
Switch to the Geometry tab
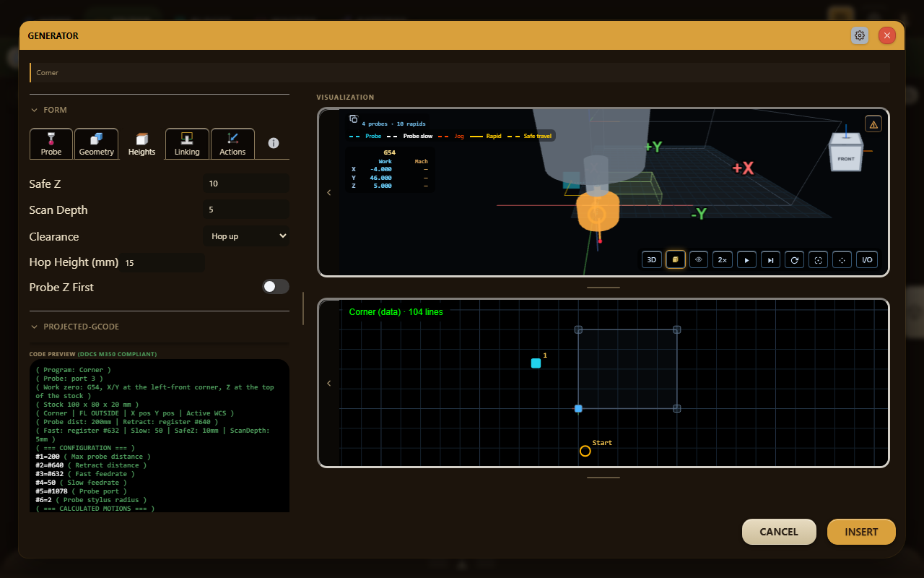97,144
